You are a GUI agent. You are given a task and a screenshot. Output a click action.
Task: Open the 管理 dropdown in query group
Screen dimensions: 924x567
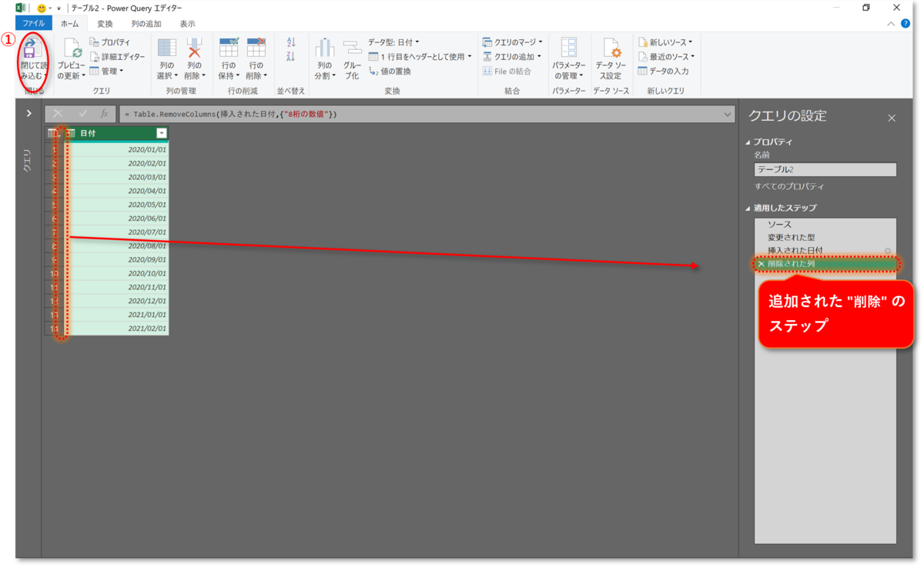coord(106,71)
